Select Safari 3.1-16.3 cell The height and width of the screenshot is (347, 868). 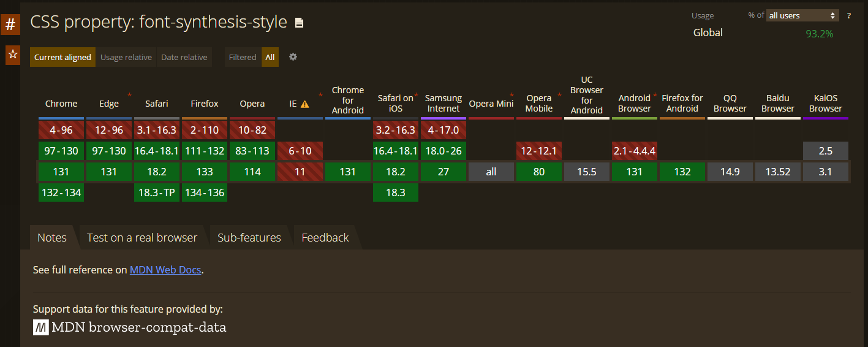pos(157,130)
